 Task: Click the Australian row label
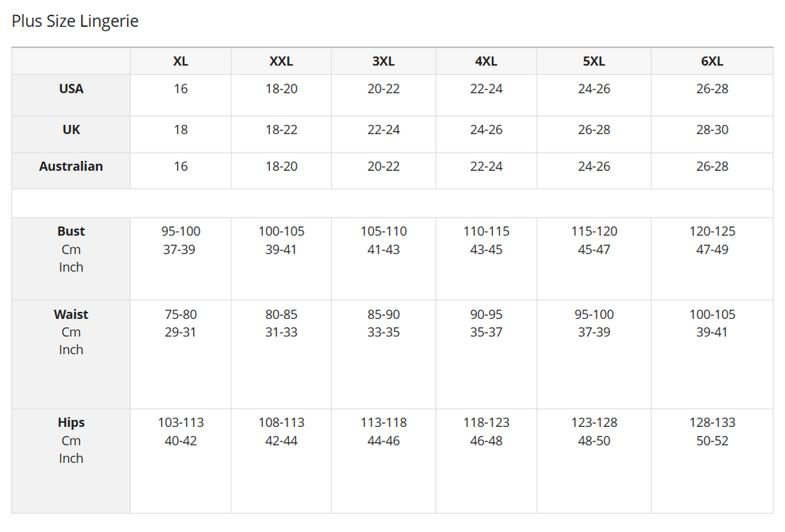point(71,166)
